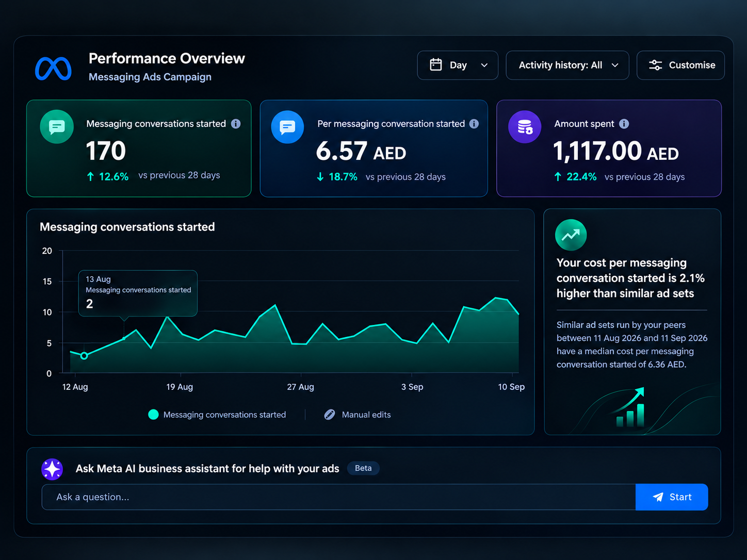
Task: Click the Messaging conversations started chart title
Action: [x=127, y=227]
